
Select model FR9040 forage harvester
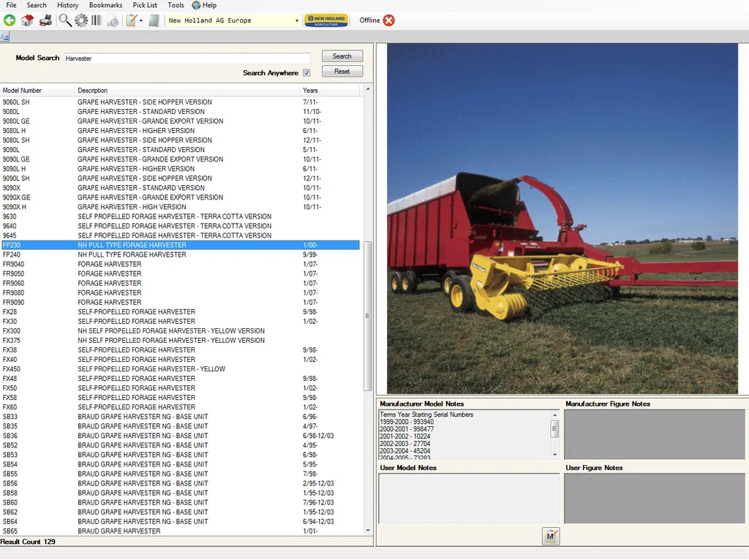coord(180,264)
